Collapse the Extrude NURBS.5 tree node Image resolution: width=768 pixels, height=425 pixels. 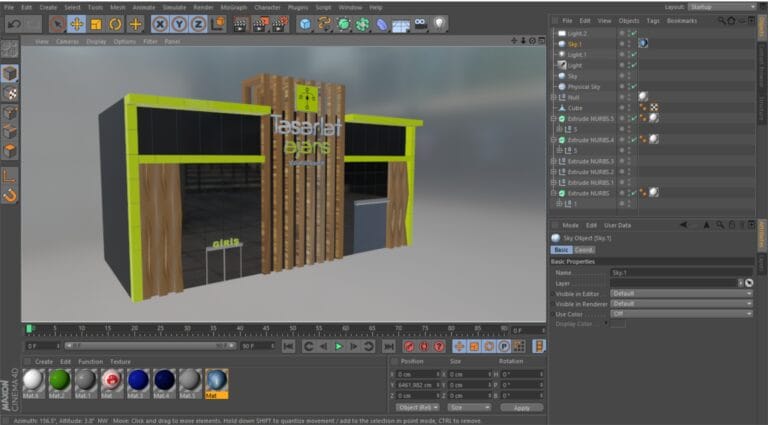pos(553,118)
